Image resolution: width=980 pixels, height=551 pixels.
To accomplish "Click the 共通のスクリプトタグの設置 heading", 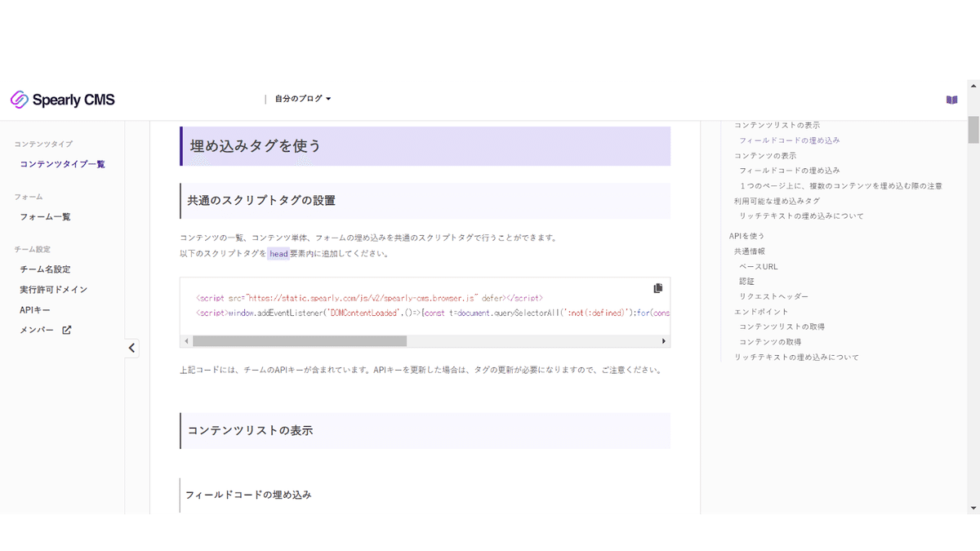I will (x=261, y=200).
